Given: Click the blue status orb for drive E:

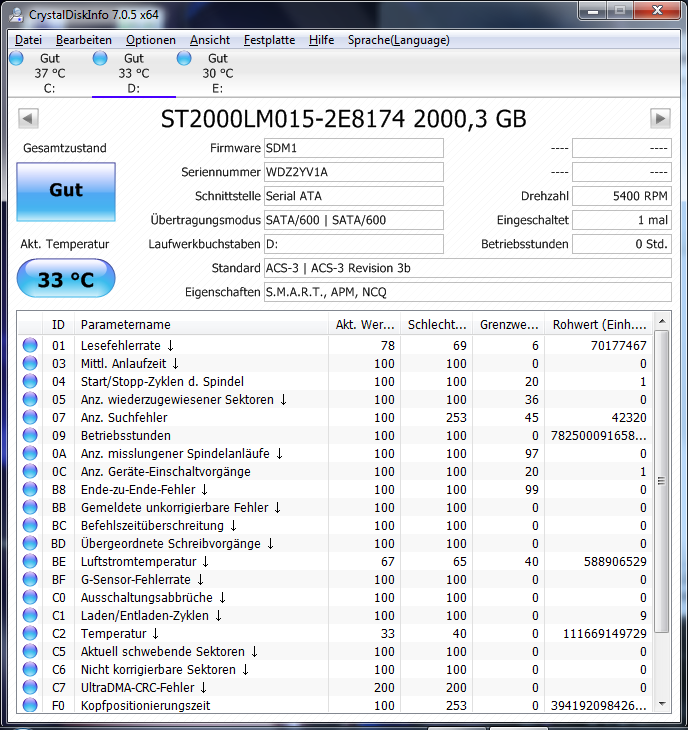Looking at the screenshot, I should point(184,58).
